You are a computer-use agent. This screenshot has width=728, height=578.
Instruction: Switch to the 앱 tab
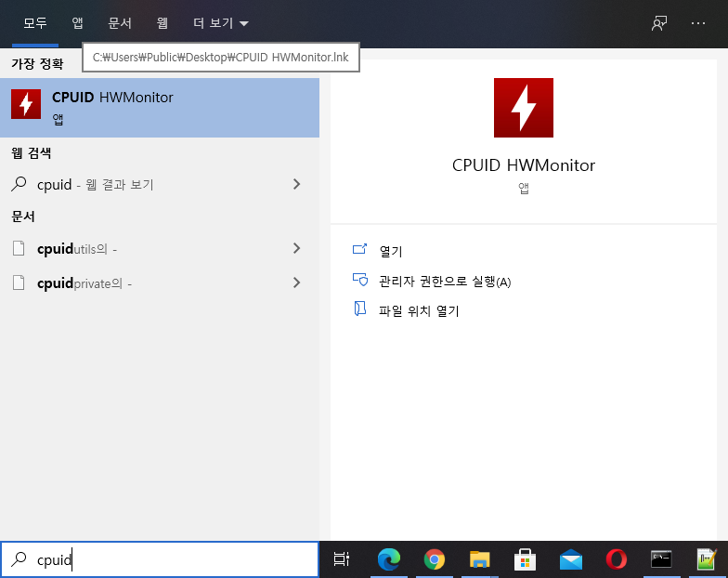pos(78,23)
